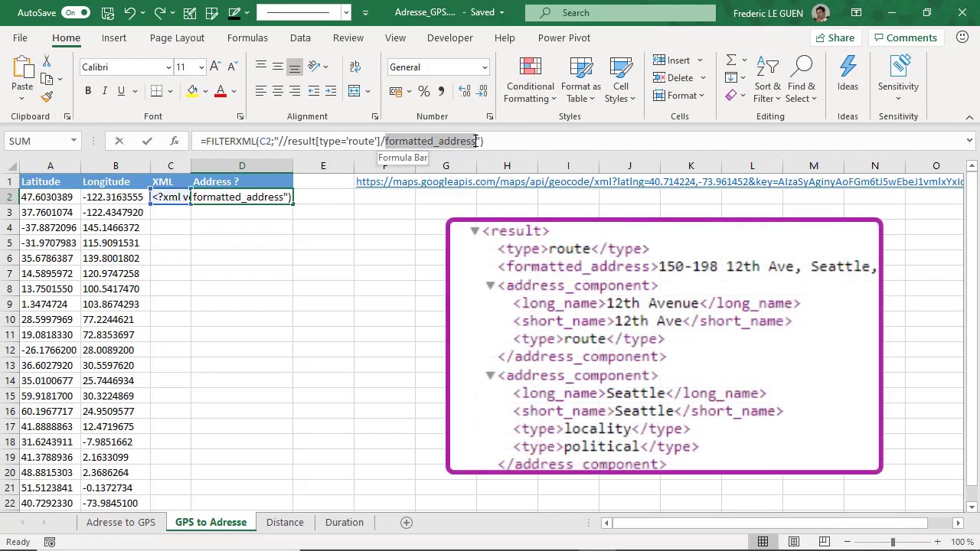This screenshot has width=980, height=551.
Task: Add a new sheet with plus icon
Action: pos(407,523)
